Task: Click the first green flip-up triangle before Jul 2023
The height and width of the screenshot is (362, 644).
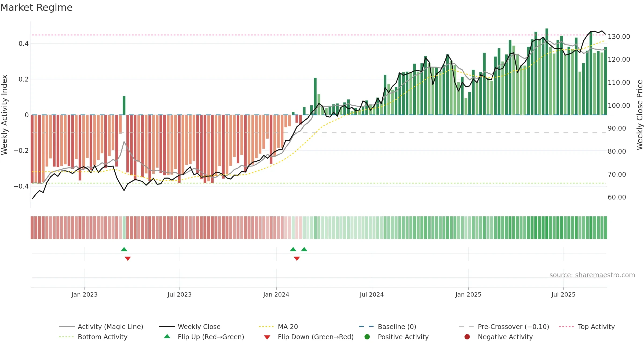Action: click(124, 249)
